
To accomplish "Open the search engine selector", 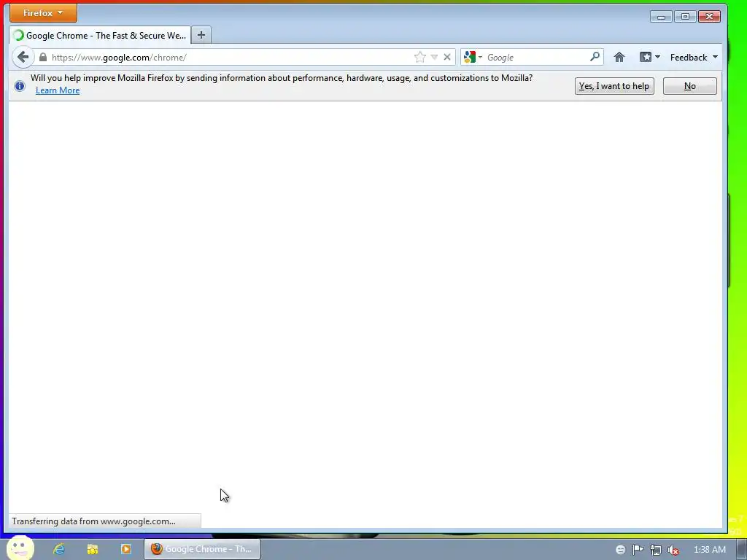I will coord(473,57).
